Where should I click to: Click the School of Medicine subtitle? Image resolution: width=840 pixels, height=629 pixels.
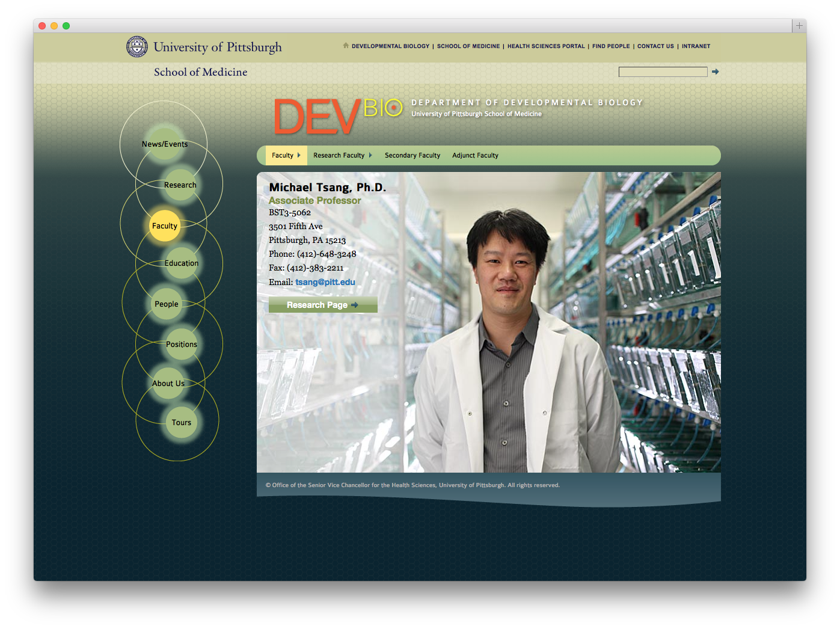click(201, 72)
